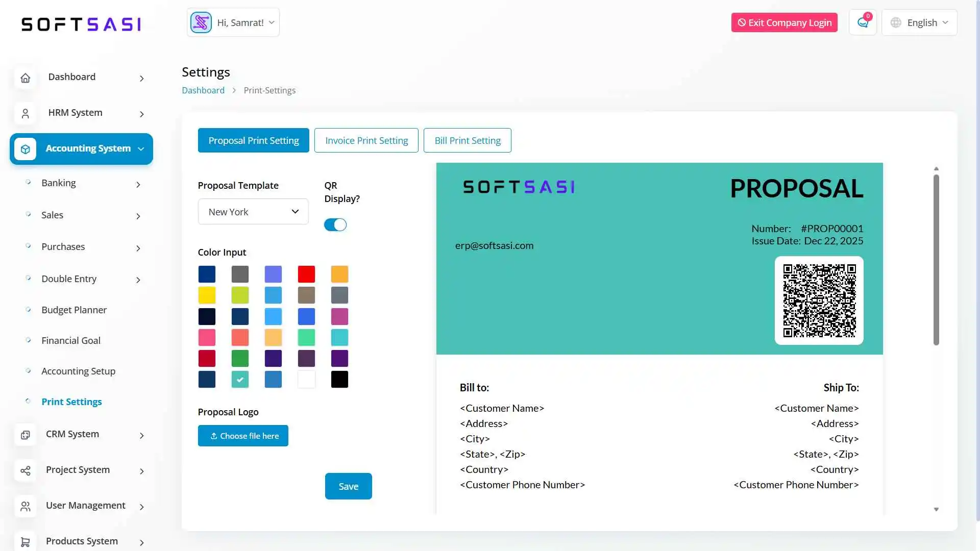
Task: Click the globe language icon
Action: click(x=896, y=22)
